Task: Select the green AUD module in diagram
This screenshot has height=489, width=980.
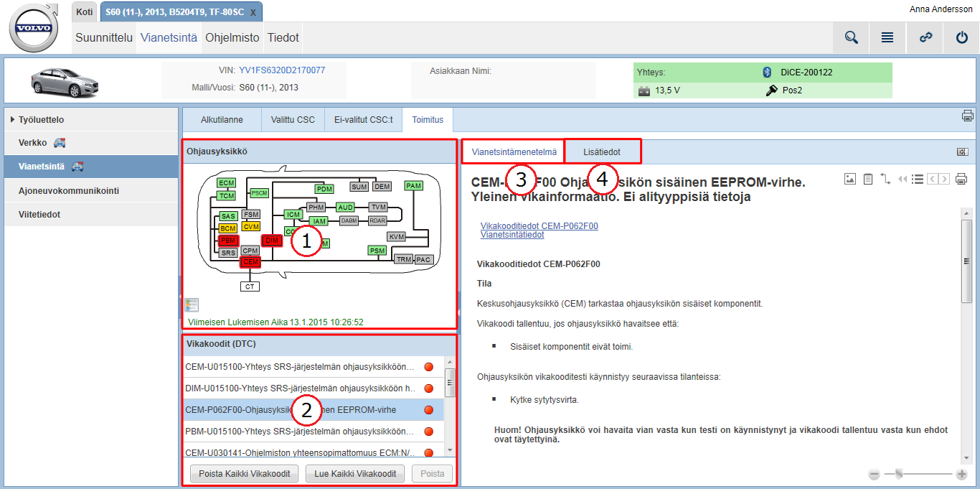Action: click(x=346, y=208)
